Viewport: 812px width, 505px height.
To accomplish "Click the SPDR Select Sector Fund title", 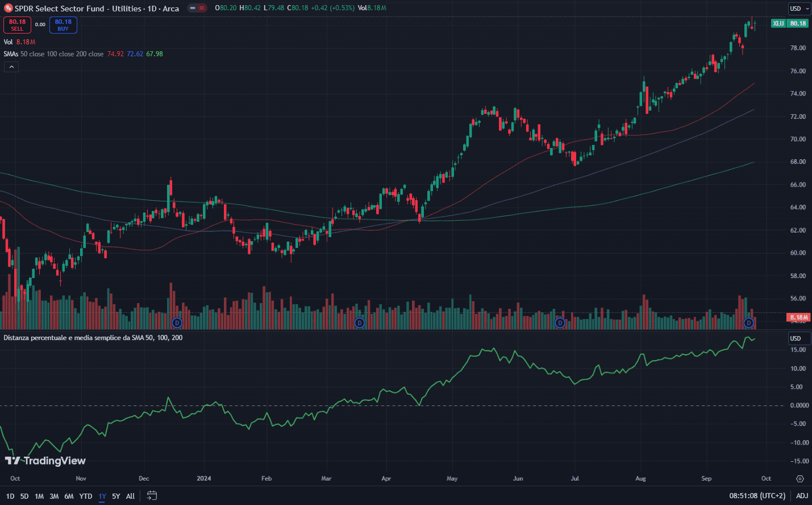I will pyautogui.click(x=78, y=9).
